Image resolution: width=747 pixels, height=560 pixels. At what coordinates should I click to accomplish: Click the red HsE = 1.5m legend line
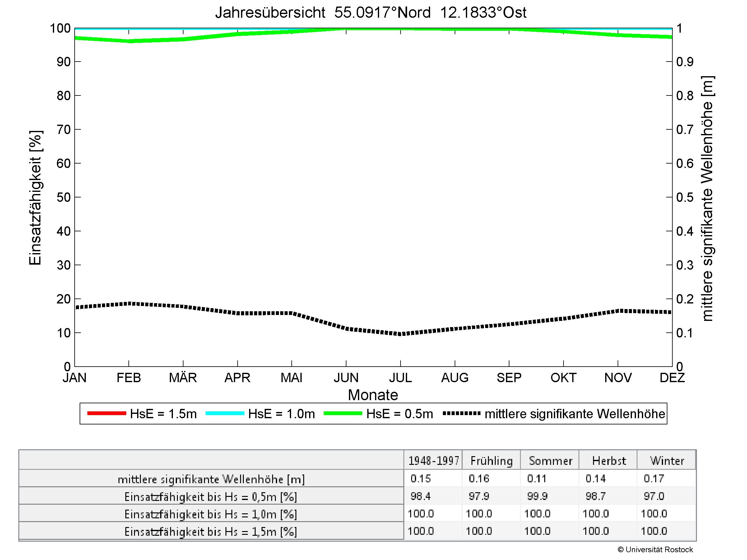(x=106, y=414)
